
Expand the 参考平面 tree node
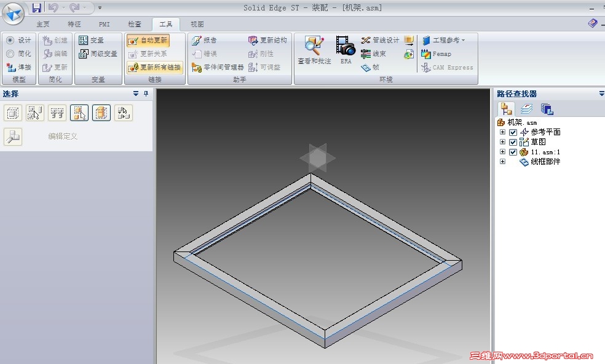pyautogui.click(x=502, y=132)
